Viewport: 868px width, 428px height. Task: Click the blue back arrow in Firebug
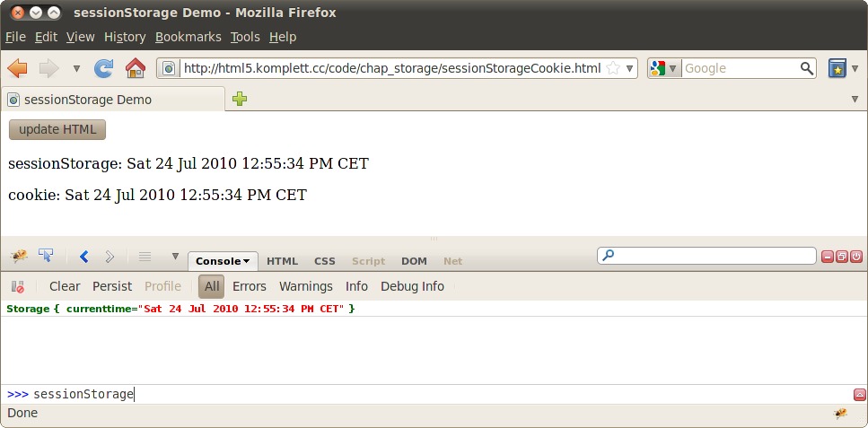pyautogui.click(x=84, y=257)
